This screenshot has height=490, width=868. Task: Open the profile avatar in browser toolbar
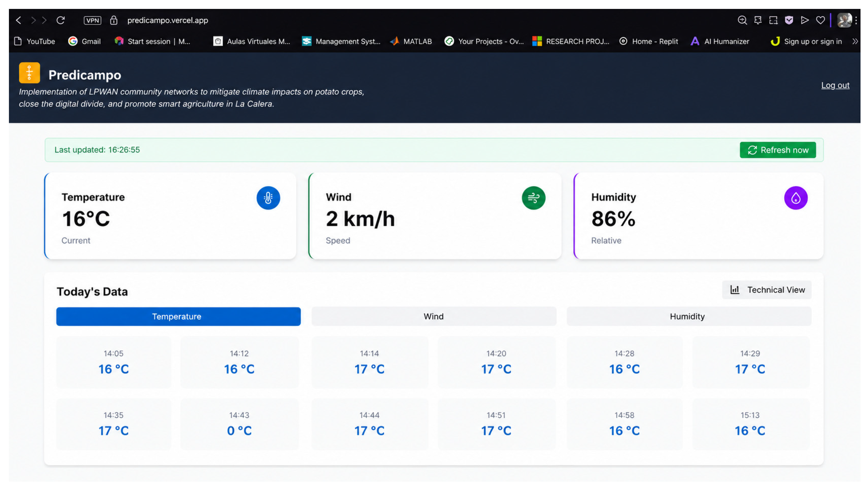point(844,20)
